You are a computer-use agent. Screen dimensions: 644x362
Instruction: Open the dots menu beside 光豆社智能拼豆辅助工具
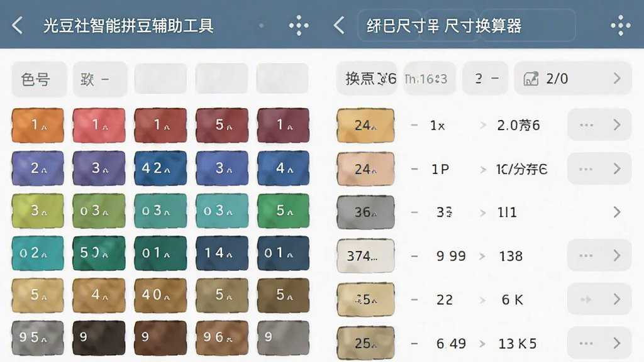point(299,25)
